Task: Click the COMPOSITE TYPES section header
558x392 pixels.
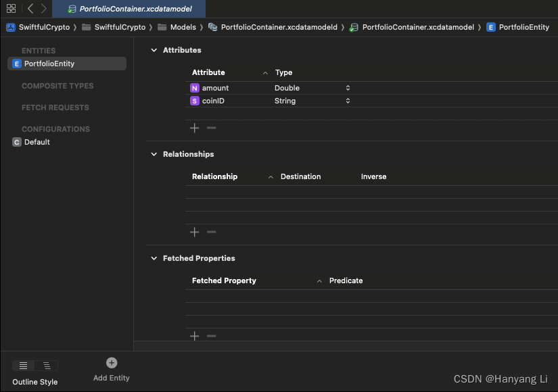Action: (57, 86)
